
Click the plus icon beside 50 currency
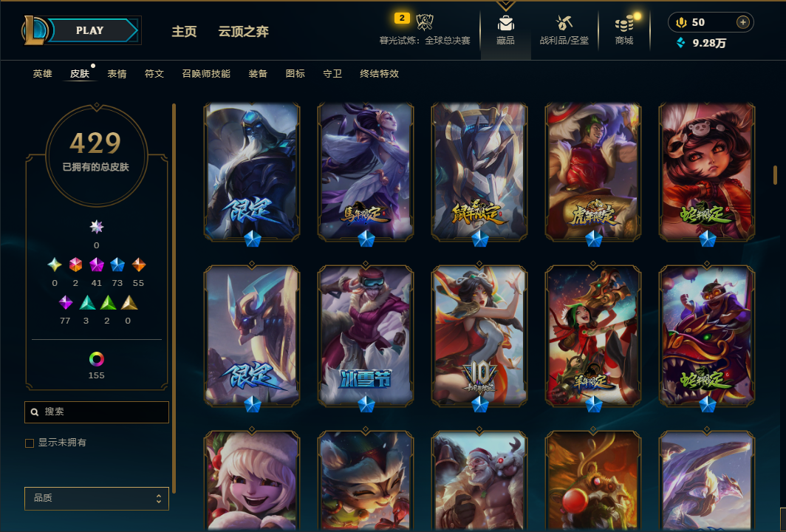coord(743,22)
